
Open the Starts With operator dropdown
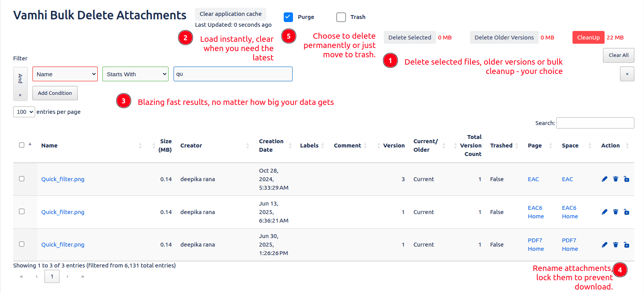point(135,74)
